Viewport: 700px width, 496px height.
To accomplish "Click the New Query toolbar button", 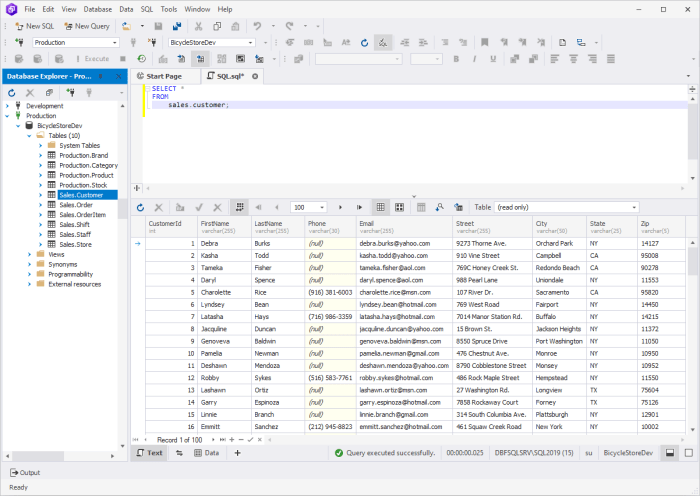I will (87, 26).
